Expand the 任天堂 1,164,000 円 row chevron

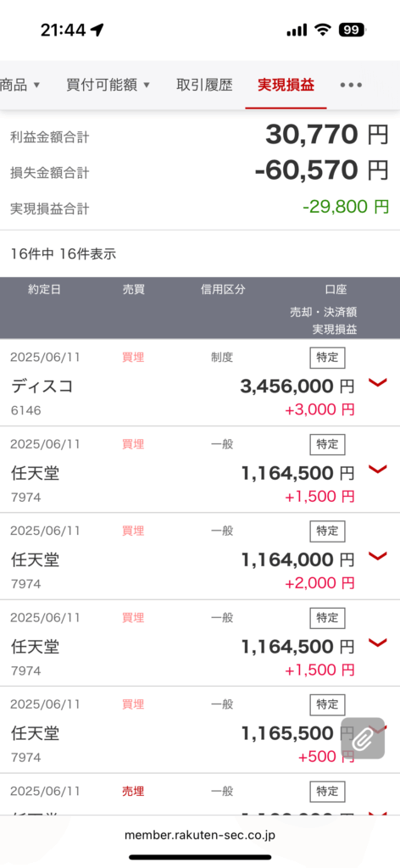[377, 556]
